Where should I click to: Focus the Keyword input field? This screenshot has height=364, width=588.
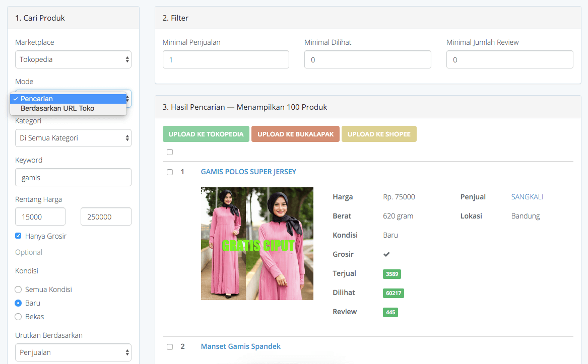click(x=73, y=177)
